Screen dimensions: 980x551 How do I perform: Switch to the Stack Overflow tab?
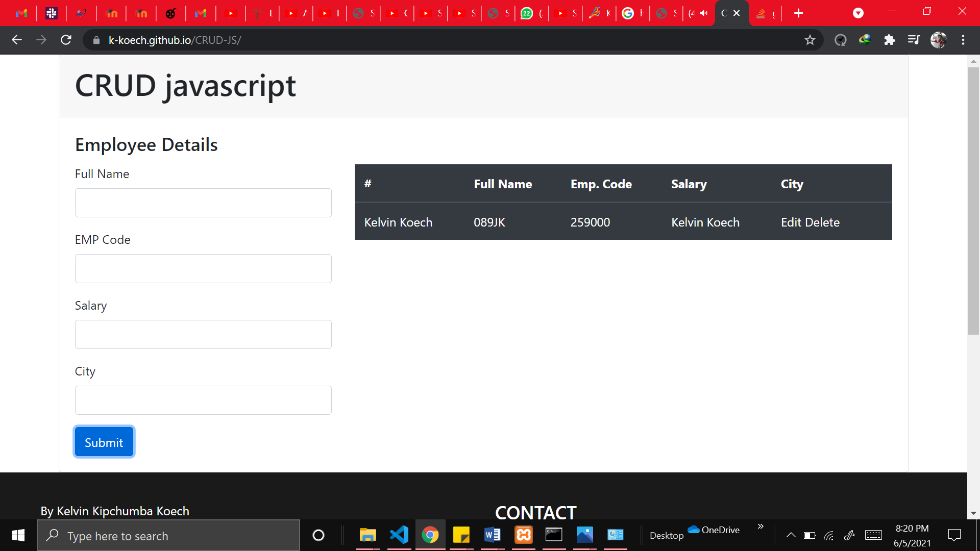[761, 13]
